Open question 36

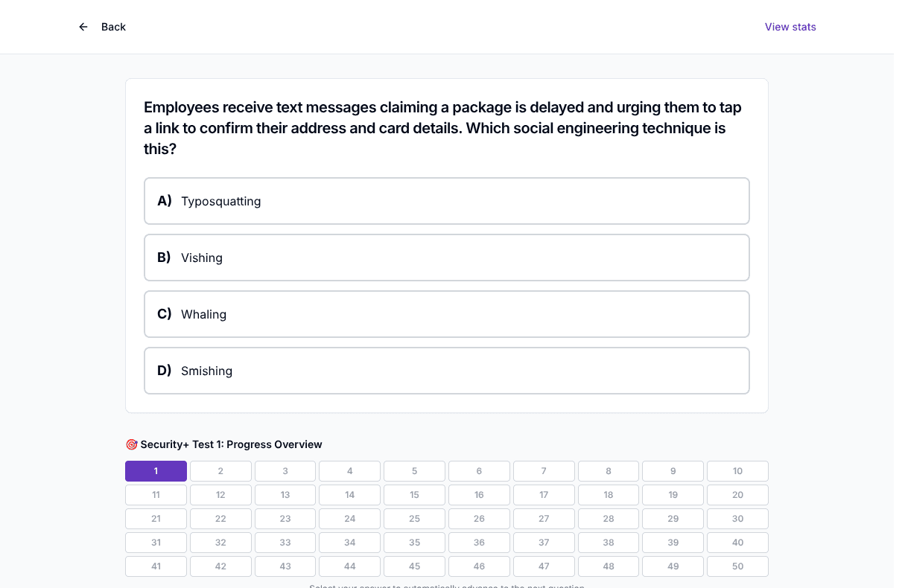point(479,543)
